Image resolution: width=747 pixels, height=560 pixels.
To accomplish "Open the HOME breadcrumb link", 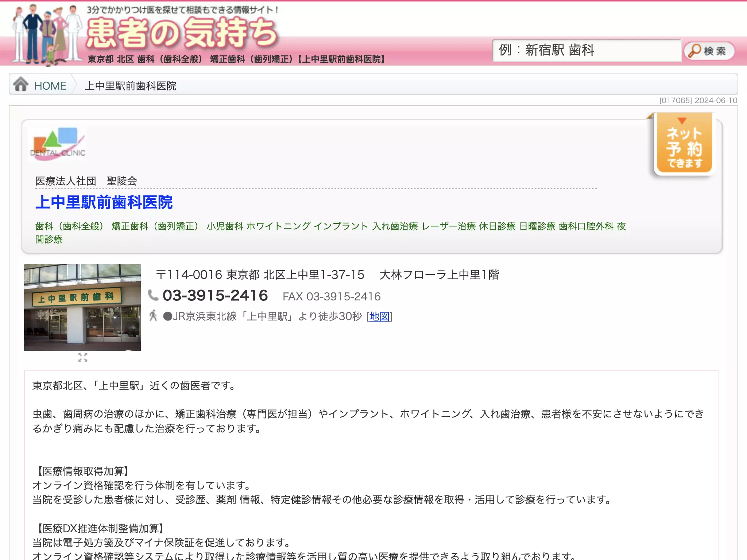I will tap(50, 86).
